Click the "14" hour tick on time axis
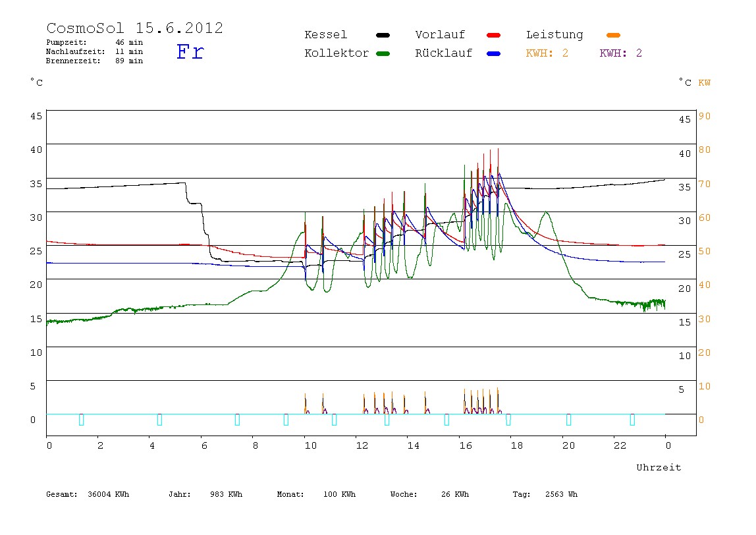 (413, 446)
